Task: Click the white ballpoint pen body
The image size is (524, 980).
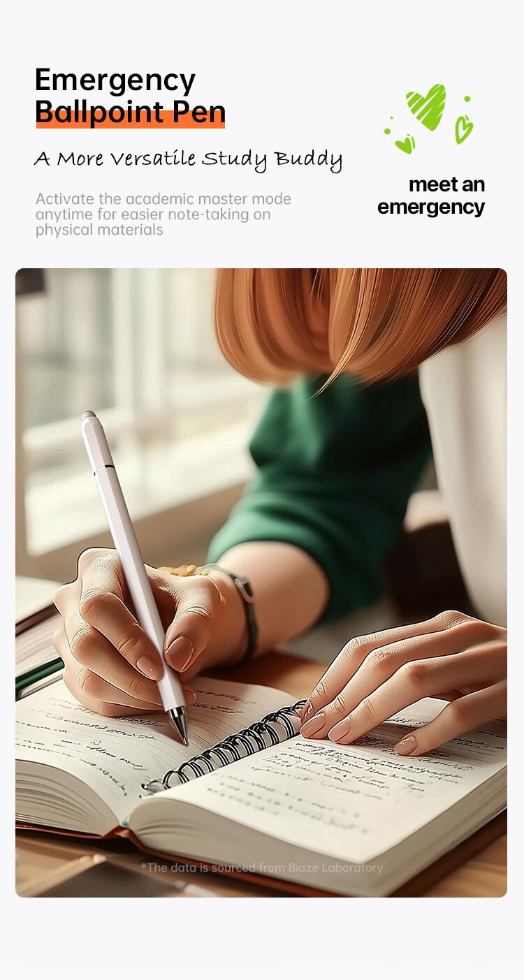Action: (133, 559)
